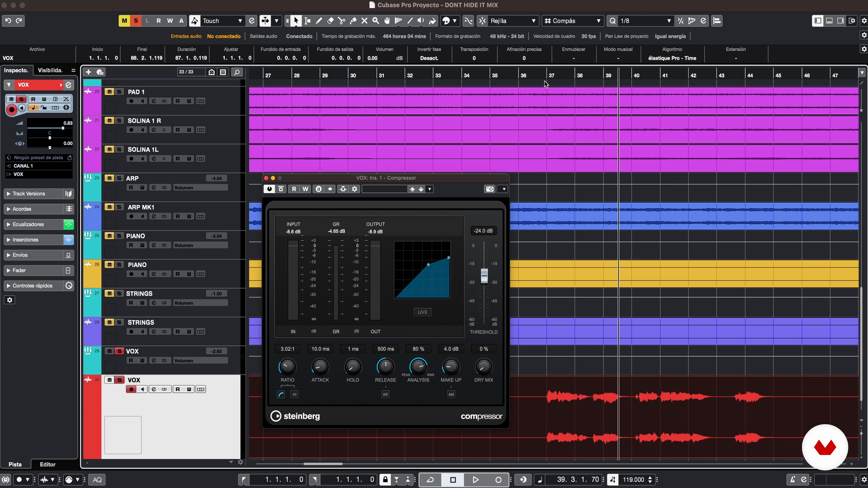This screenshot has height=488, width=868.
Task: Click the tempo value 119.000 field
Action: click(x=633, y=480)
